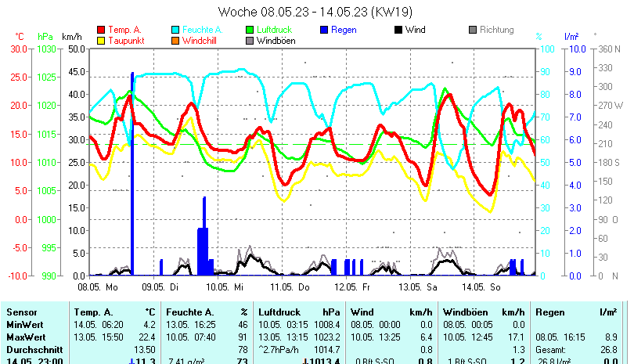Click the red Temp. A. legend swatch

[101, 30]
